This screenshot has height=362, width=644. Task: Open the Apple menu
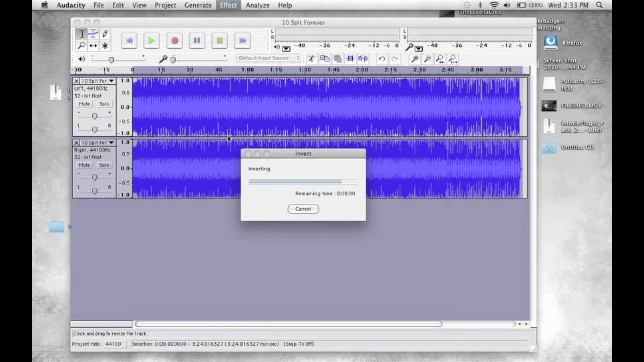click(x=44, y=5)
